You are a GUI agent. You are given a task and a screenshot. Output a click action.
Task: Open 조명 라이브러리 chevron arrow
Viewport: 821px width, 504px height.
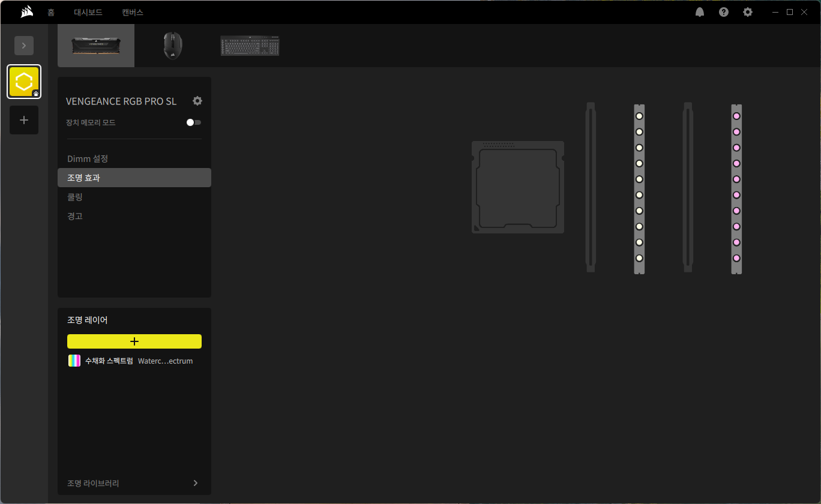(196, 483)
